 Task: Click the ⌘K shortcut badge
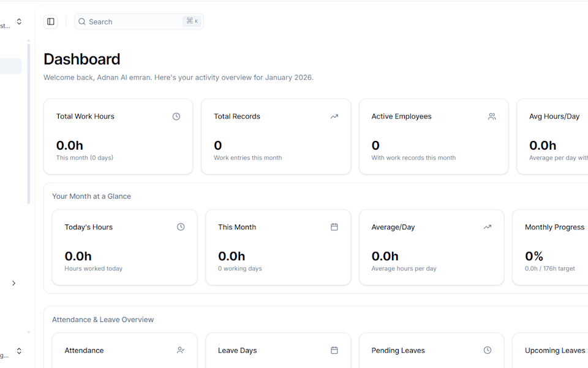[192, 21]
